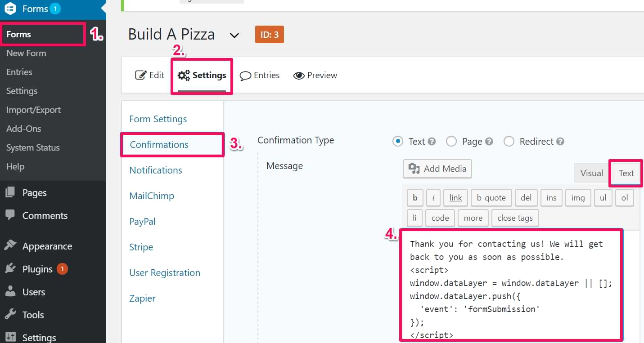Click the Tools wrench icon
The image size is (644, 343).
point(10,315)
